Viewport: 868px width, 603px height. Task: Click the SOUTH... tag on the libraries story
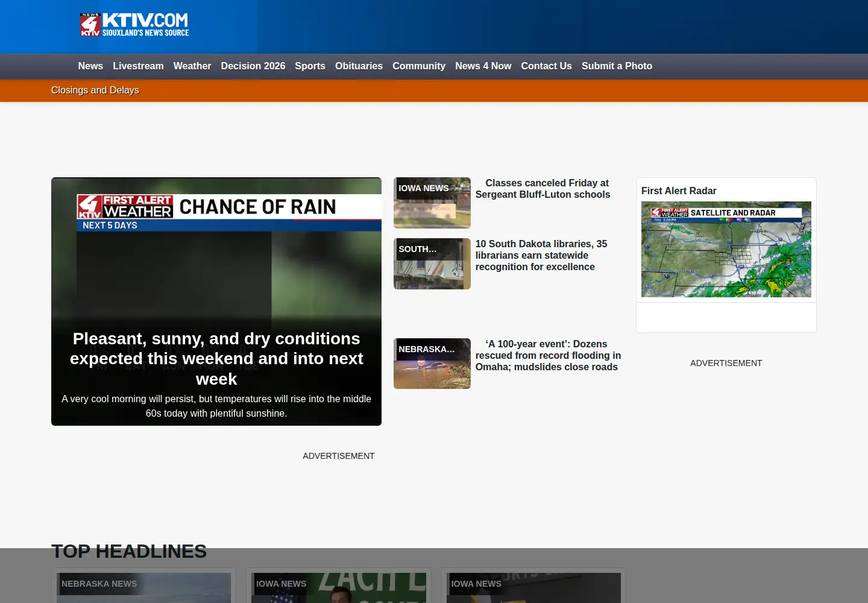point(418,249)
